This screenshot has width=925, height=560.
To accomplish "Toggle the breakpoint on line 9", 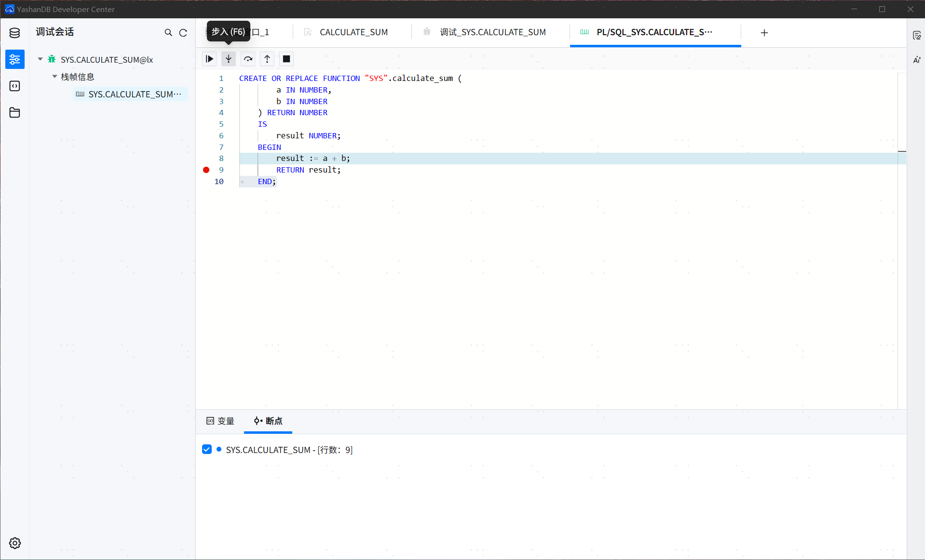I will (x=206, y=170).
